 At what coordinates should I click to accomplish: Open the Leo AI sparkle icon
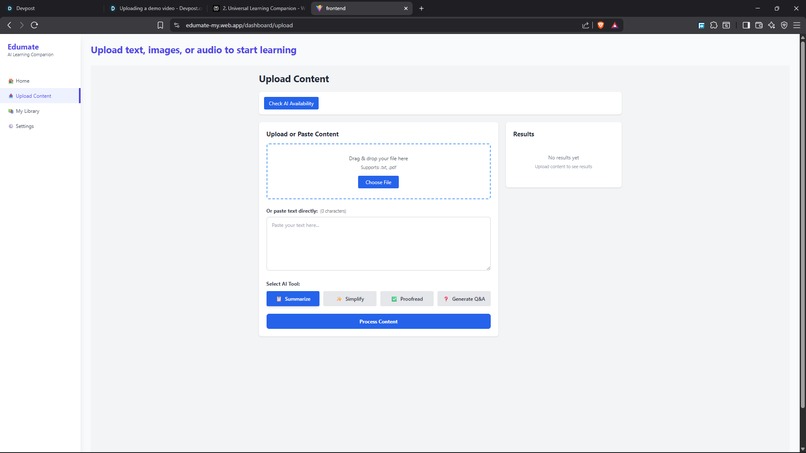pyautogui.click(x=772, y=25)
